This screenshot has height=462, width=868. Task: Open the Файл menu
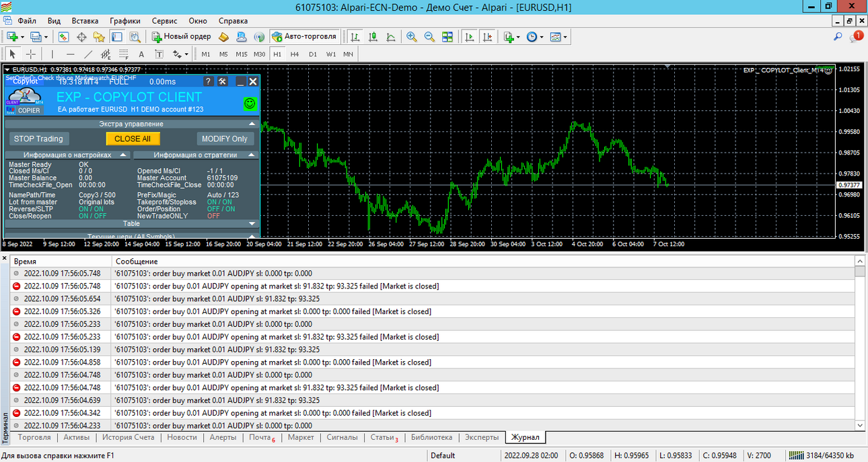coord(27,21)
